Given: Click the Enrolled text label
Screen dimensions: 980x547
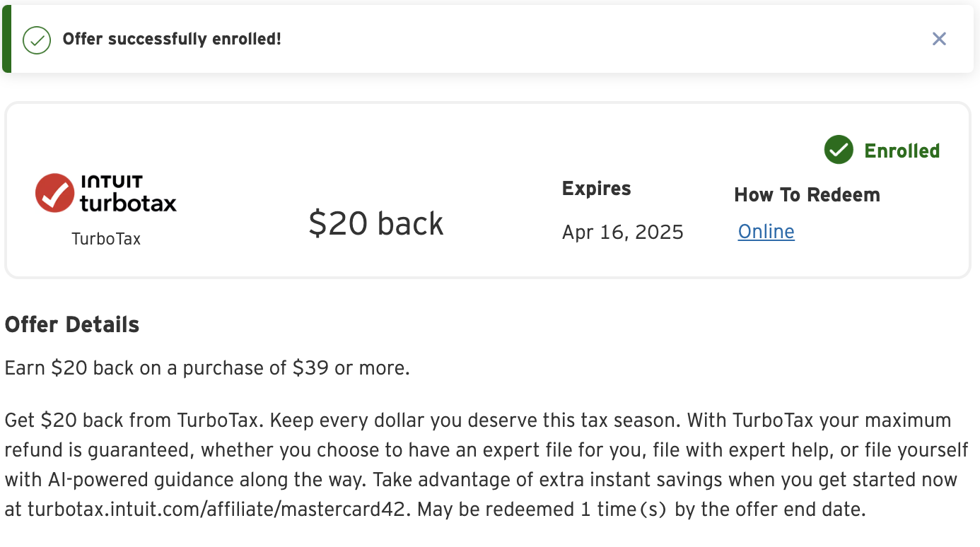Looking at the screenshot, I should [x=901, y=150].
